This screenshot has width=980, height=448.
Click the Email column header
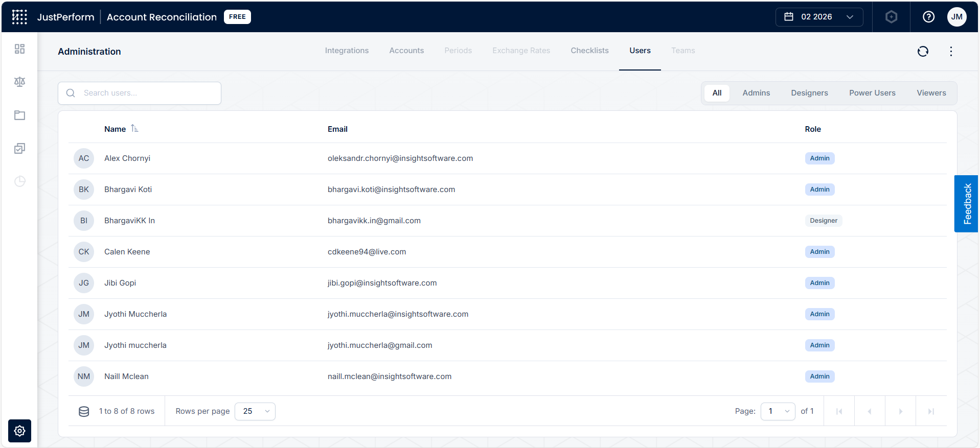tap(337, 129)
